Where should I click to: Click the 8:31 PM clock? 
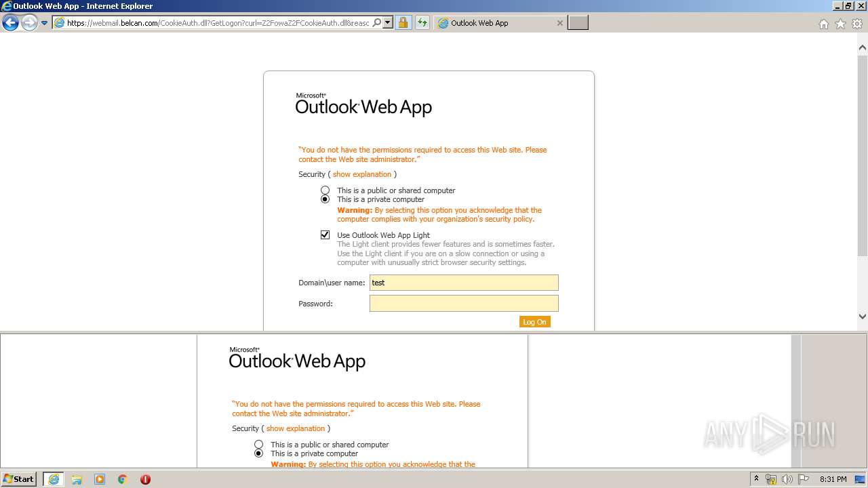pyautogui.click(x=833, y=479)
